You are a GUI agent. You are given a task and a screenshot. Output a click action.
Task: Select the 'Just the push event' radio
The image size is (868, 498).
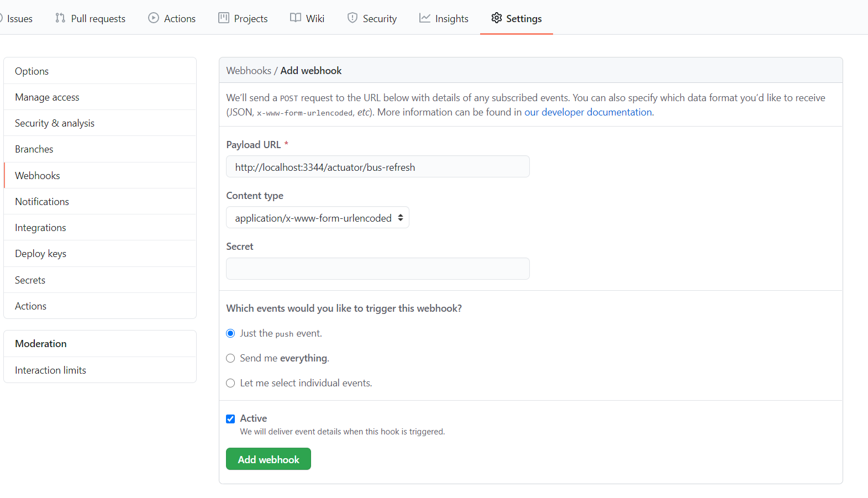pos(231,333)
